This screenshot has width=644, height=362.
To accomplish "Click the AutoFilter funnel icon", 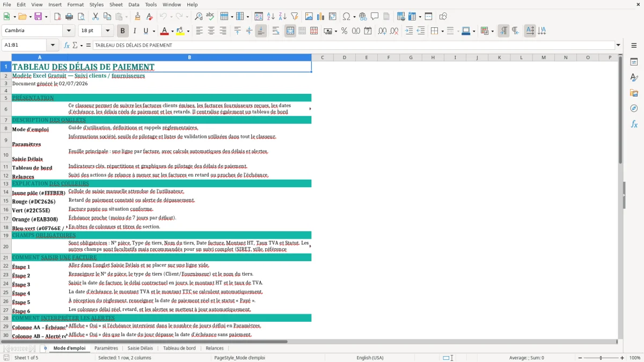I will click(294, 17).
